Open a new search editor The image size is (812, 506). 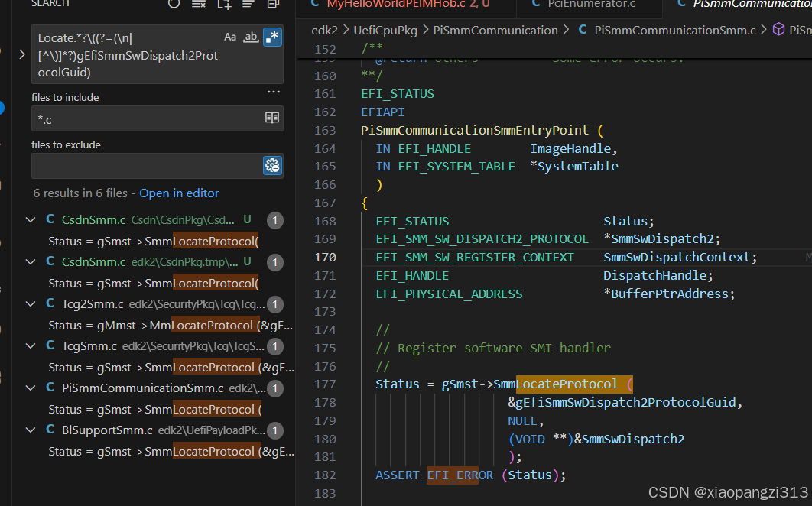224,4
